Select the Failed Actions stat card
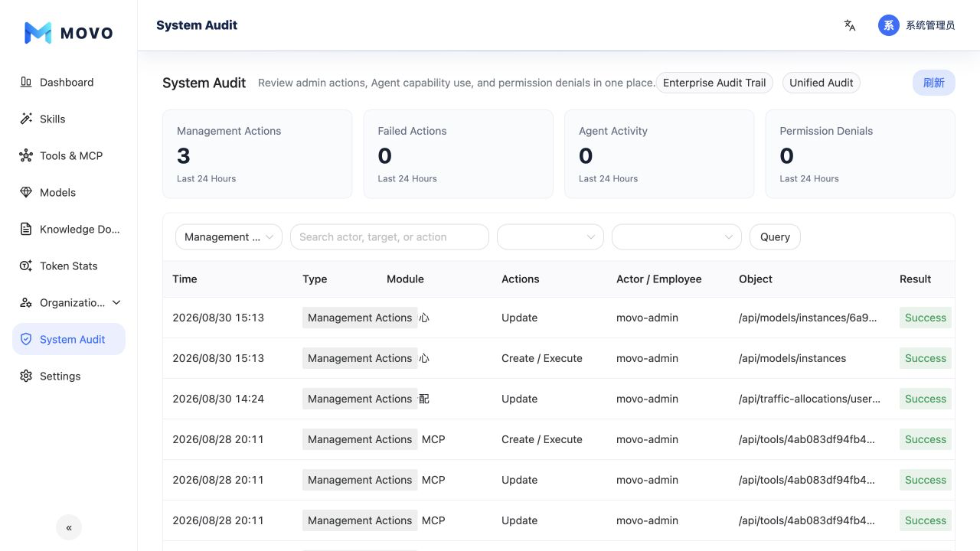 coord(458,154)
